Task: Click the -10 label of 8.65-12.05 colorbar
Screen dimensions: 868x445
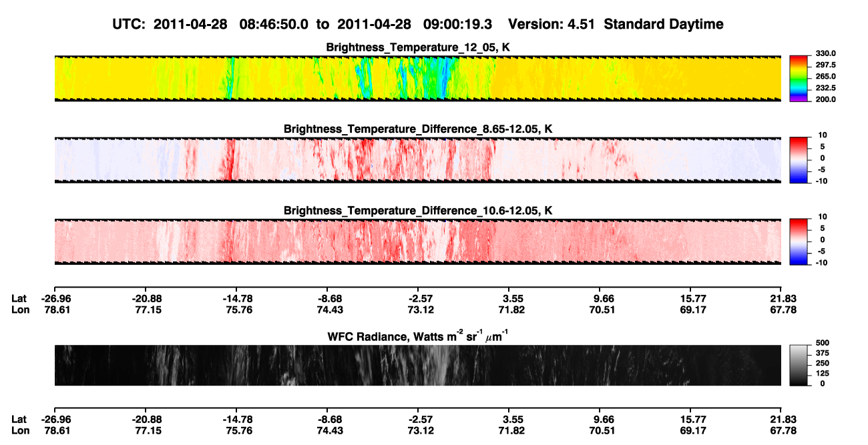Action: click(x=821, y=181)
